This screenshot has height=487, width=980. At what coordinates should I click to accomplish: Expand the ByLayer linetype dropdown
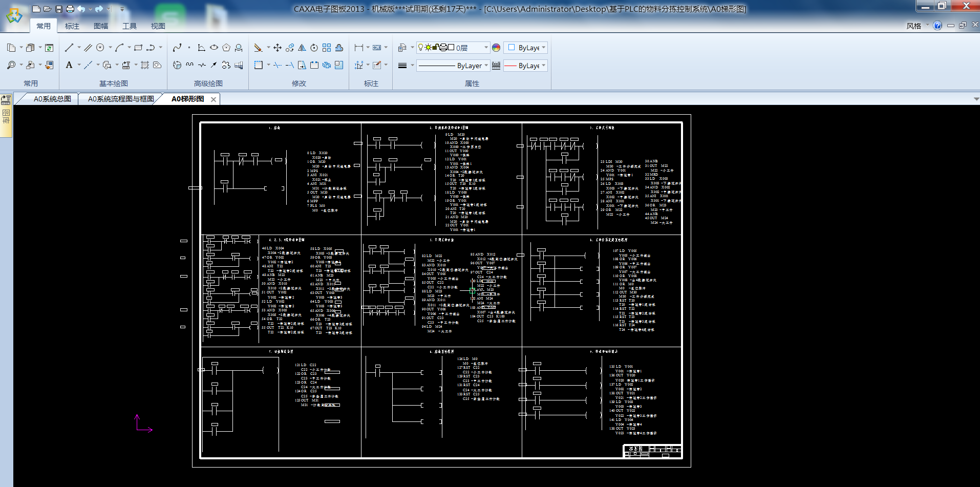485,66
